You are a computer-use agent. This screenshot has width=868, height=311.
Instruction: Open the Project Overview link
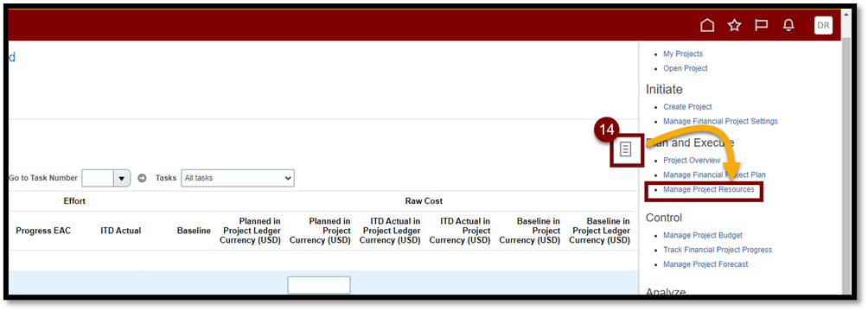(x=692, y=160)
